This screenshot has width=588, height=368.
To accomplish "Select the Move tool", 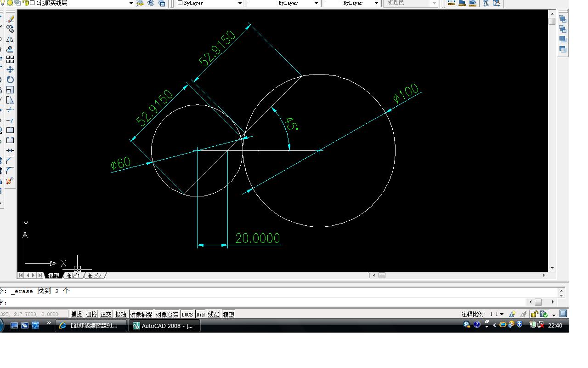I will pos(10,69).
